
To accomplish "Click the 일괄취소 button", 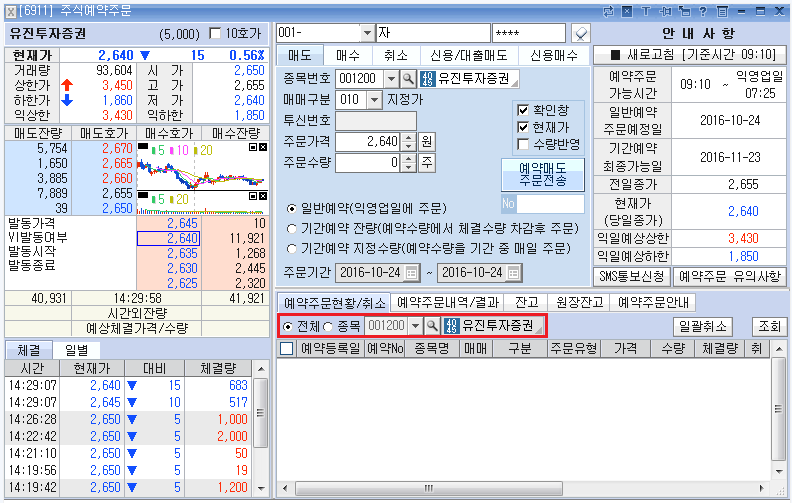I will (704, 326).
